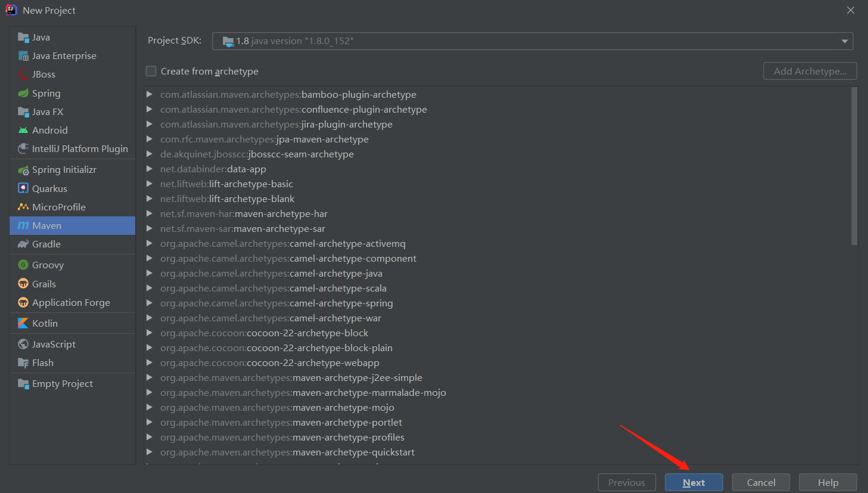
Task: Click the Next button
Action: pyautogui.click(x=694, y=482)
